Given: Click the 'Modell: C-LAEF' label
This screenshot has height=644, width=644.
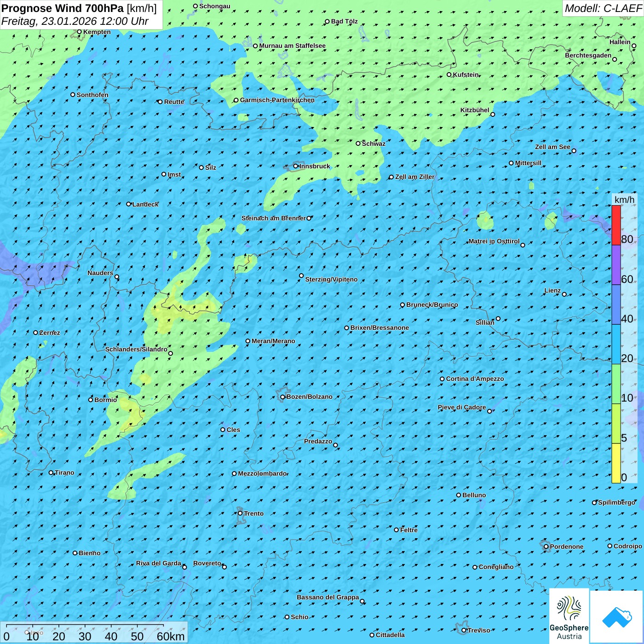Looking at the screenshot, I should tap(603, 8).
